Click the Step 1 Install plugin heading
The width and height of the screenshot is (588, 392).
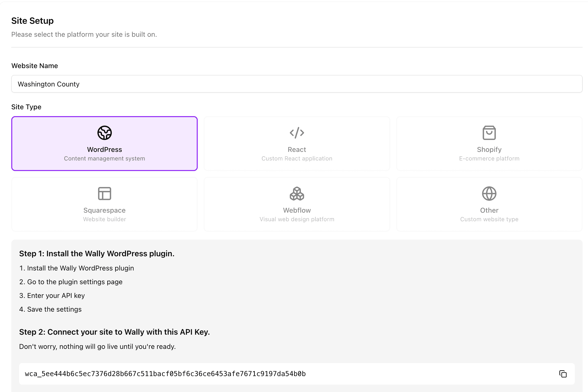coord(97,254)
